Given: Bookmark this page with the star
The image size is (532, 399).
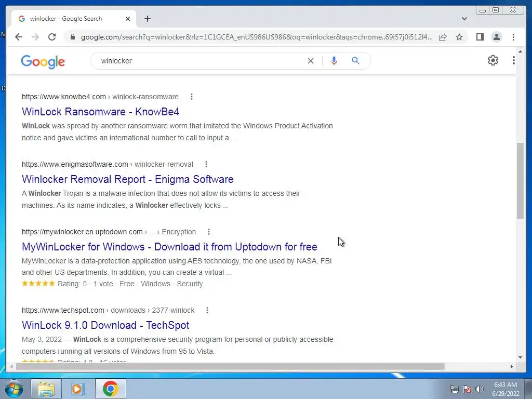Looking at the screenshot, I should tap(459, 37).
